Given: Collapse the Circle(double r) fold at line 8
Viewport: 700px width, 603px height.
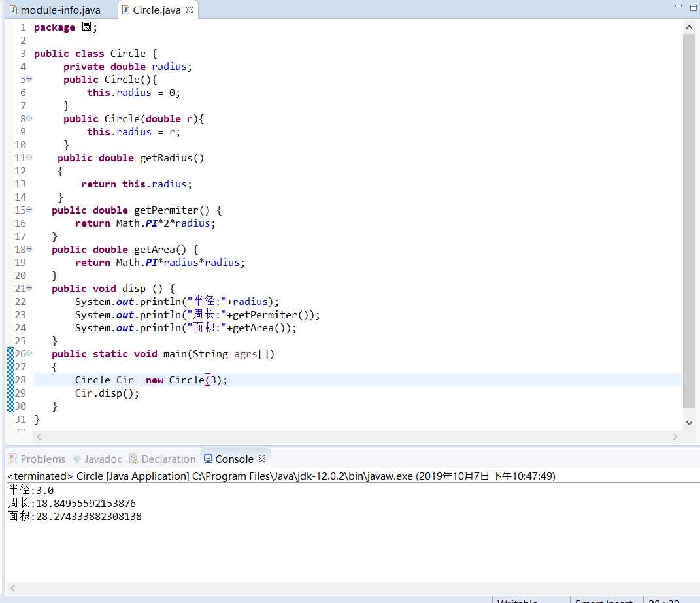Looking at the screenshot, I should [29, 118].
